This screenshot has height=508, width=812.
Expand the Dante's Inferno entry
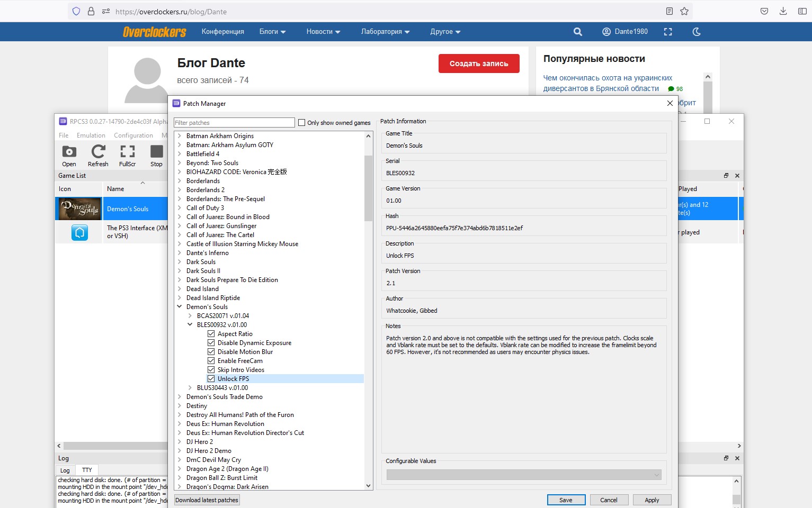pyautogui.click(x=180, y=253)
